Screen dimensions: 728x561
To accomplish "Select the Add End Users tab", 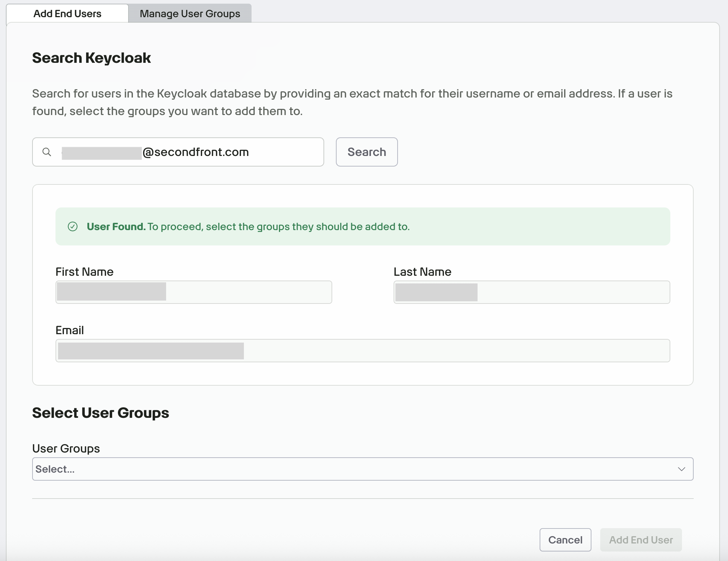I will 67,13.
